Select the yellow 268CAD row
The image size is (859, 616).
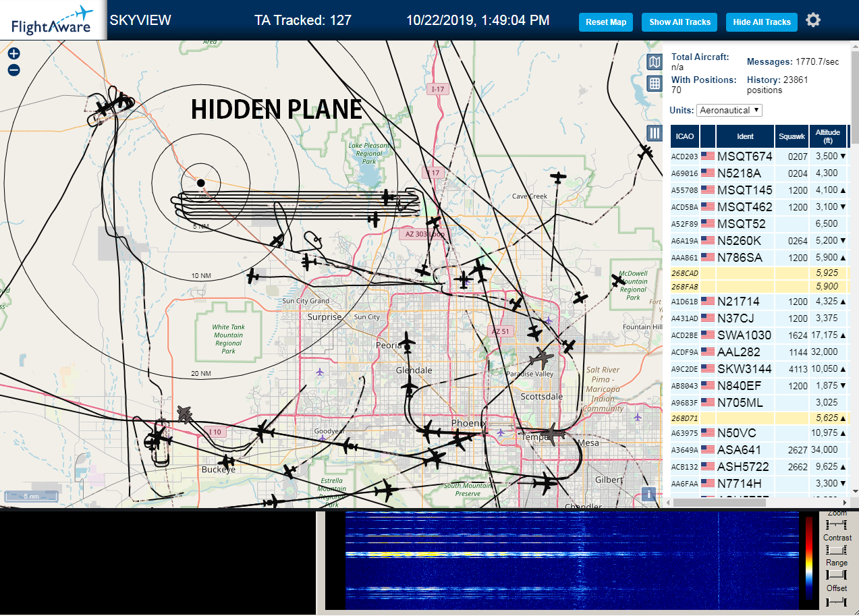tap(759, 273)
